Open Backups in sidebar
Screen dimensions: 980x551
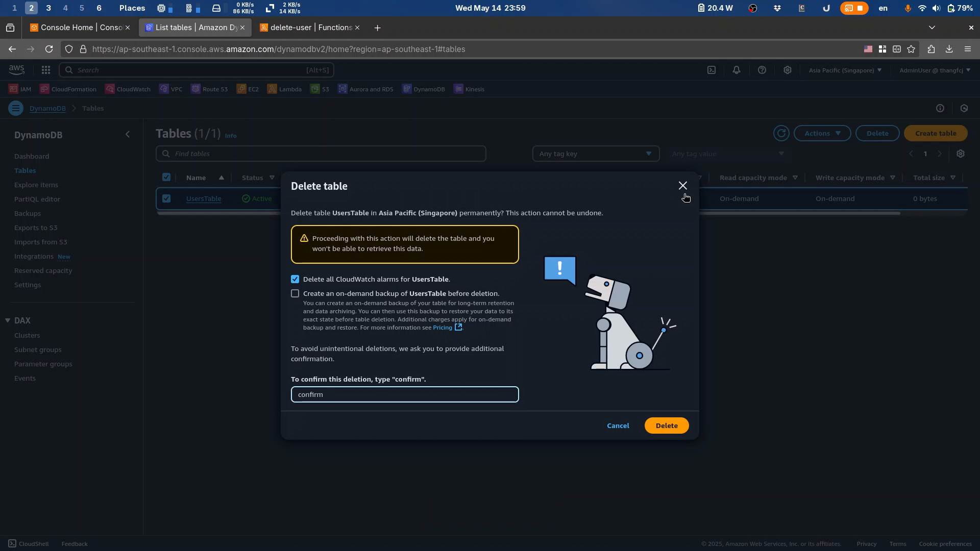(x=28, y=213)
